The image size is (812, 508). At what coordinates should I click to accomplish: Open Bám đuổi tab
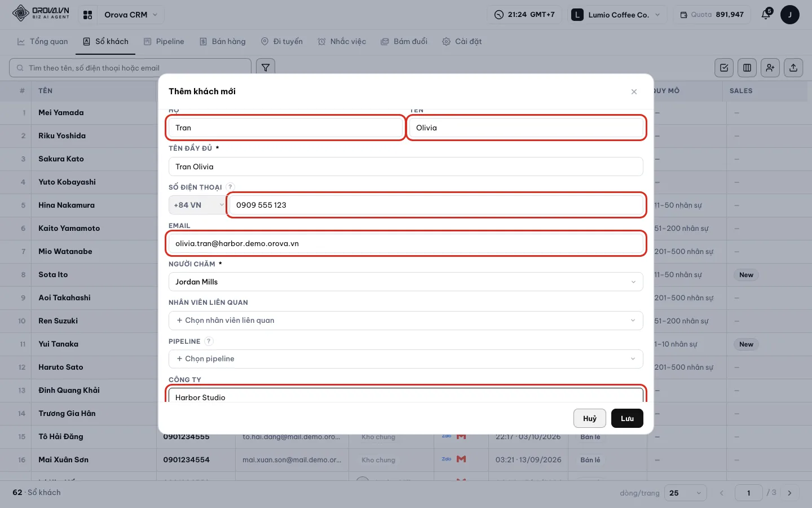point(404,41)
